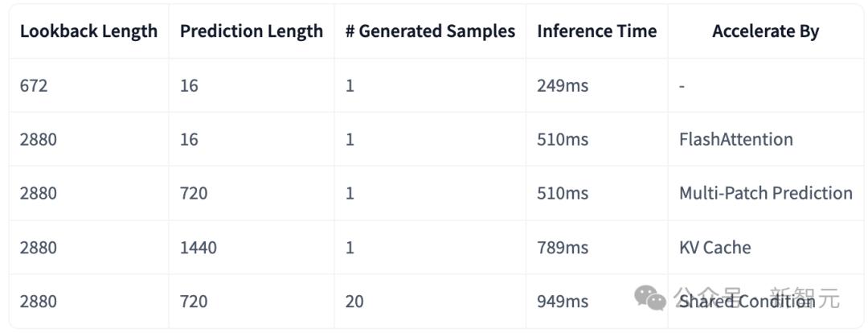Viewport: 868px width, 333px height.
Task: Select the 789ms inference time cell
Action: [x=563, y=247]
